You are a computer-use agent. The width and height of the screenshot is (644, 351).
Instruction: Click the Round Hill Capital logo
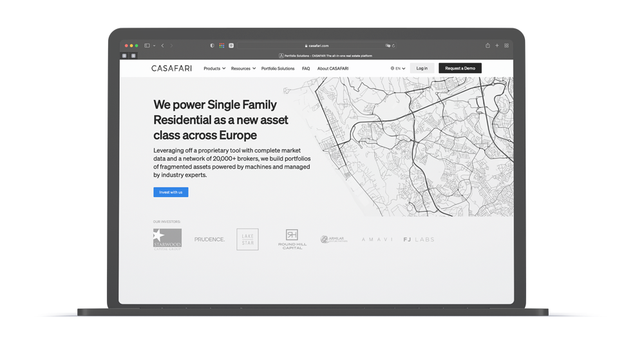click(292, 240)
